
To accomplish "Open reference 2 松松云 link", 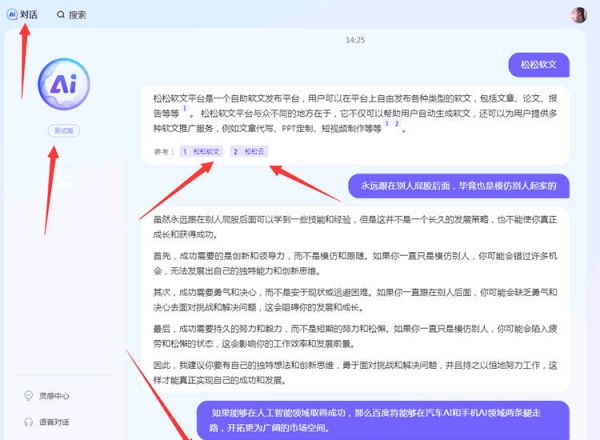I will point(251,151).
